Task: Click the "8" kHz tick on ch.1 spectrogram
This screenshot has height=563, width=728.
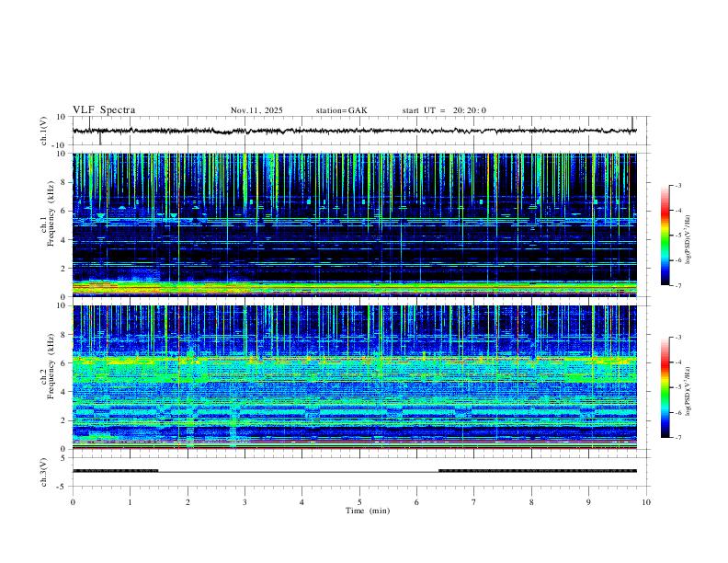Action: (x=63, y=182)
